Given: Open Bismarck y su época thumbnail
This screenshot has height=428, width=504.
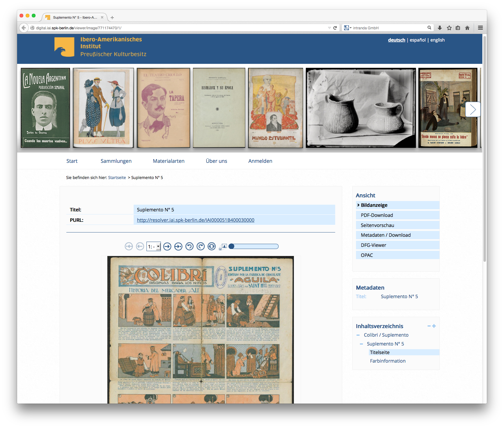Looking at the screenshot, I should click(x=219, y=108).
